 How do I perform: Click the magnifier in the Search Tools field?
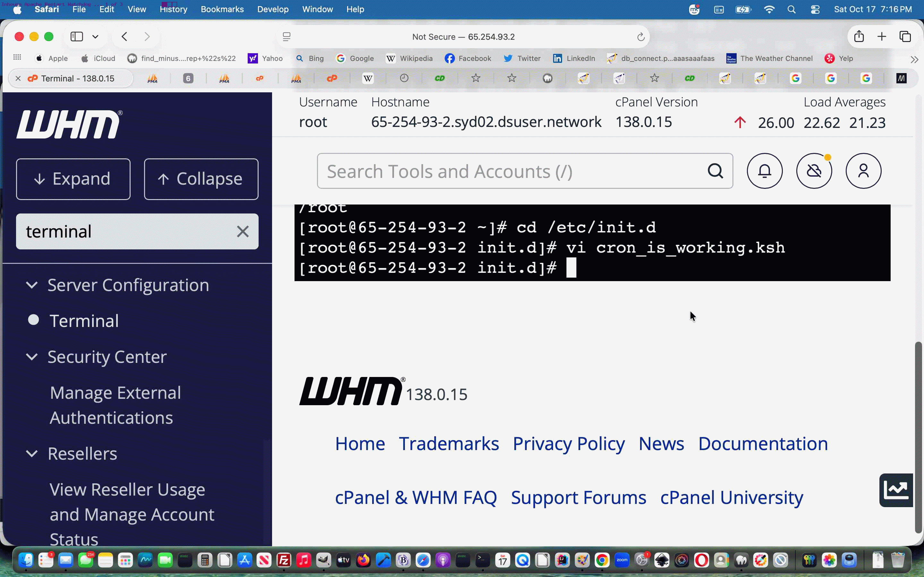coord(715,171)
